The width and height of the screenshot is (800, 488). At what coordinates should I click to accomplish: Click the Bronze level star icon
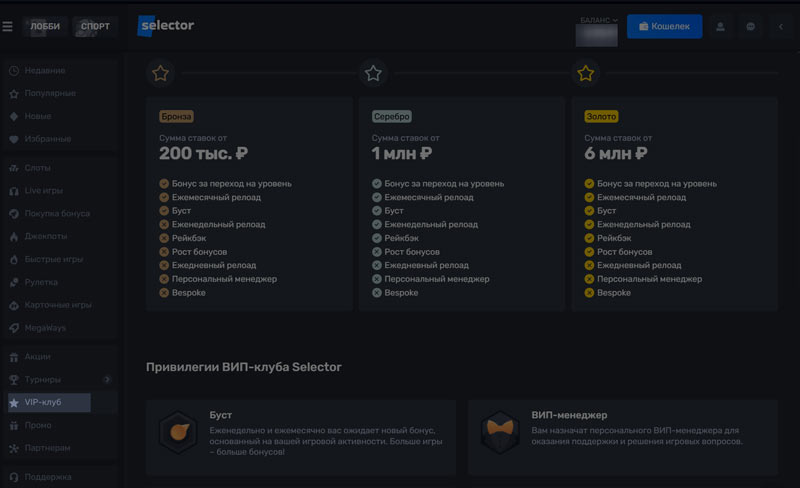click(160, 73)
